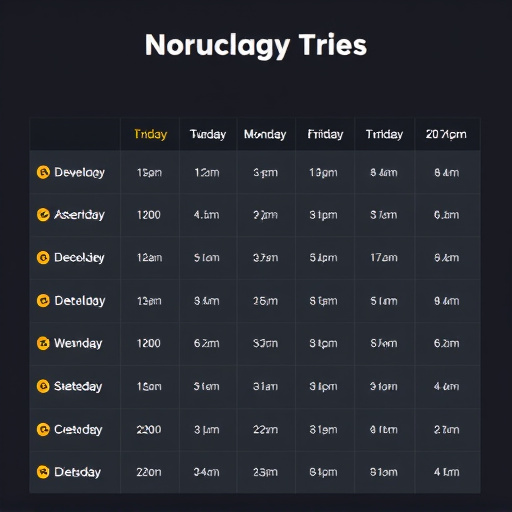Click the yellow icon beside Detelday
This screenshot has width=512, height=512.
click(x=43, y=301)
